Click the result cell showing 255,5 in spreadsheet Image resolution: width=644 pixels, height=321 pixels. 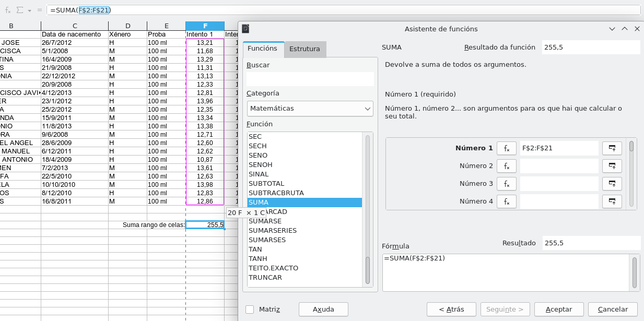[205, 225]
